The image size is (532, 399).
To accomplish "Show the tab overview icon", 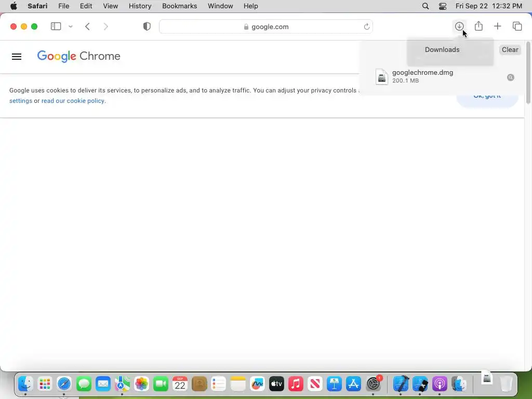I will [517, 26].
